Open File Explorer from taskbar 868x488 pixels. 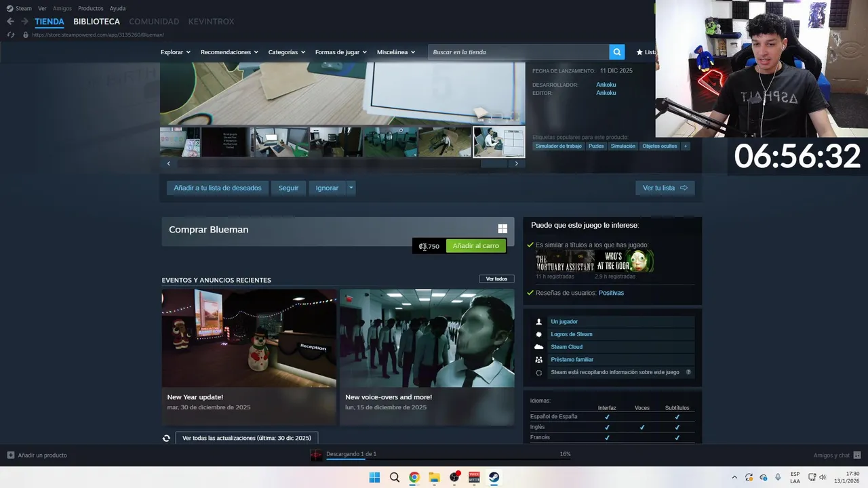(434, 477)
